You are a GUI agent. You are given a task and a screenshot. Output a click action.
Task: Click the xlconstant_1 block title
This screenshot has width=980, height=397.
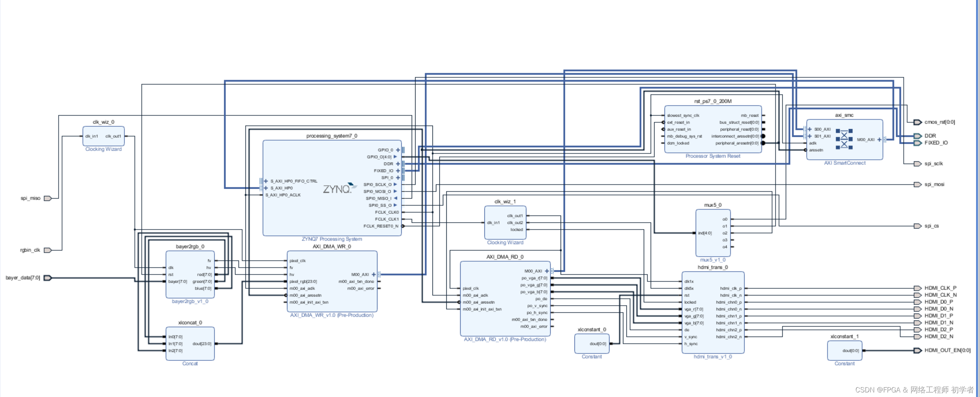tap(845, 336)
